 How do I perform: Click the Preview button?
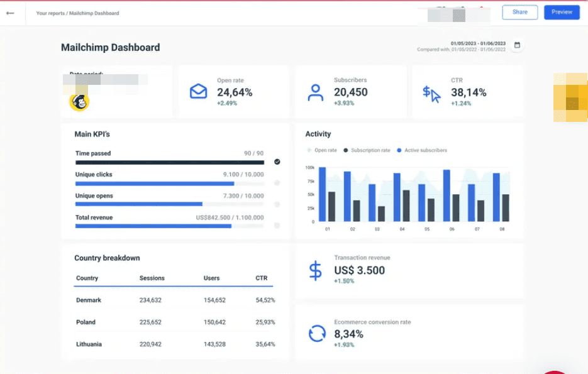[562, 12]
